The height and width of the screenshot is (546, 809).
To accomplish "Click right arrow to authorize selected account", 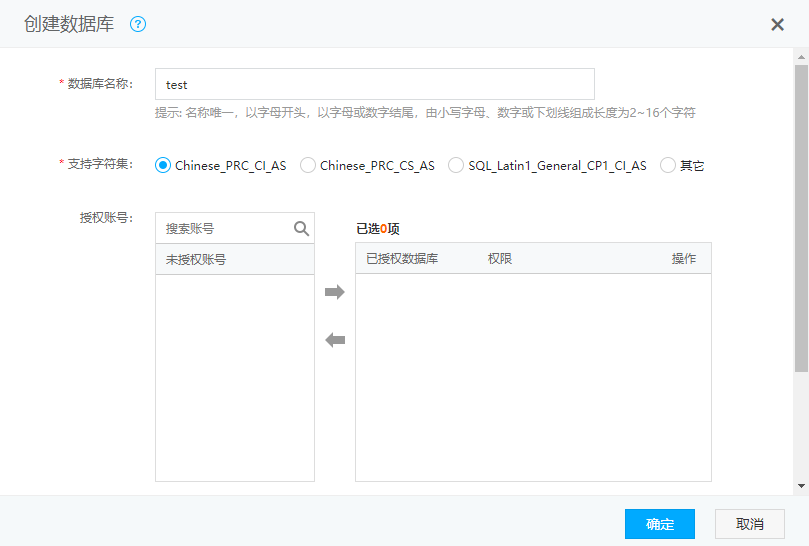I will coord(335,292).
